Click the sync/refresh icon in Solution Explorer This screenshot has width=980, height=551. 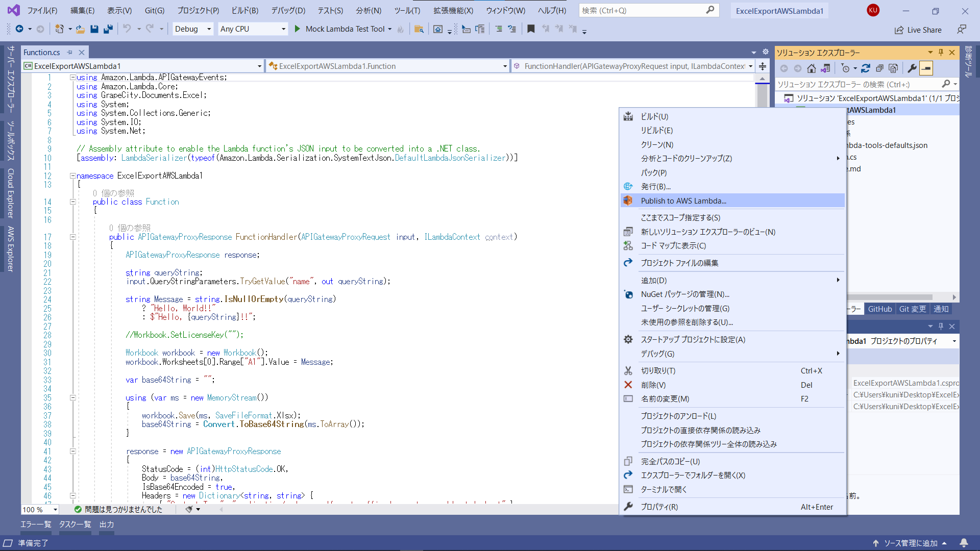866,68
